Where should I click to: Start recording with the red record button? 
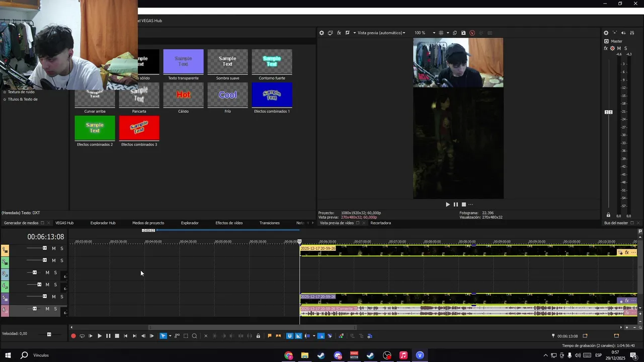[x=73, y=336]
